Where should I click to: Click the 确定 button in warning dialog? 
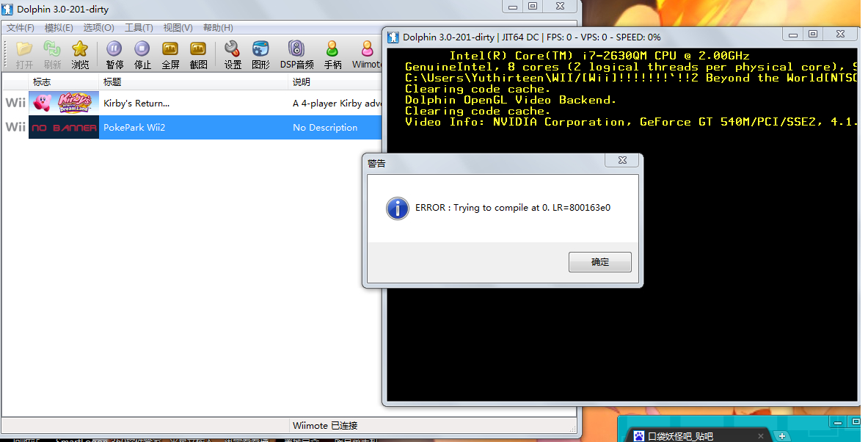click(x=600, y=262)
